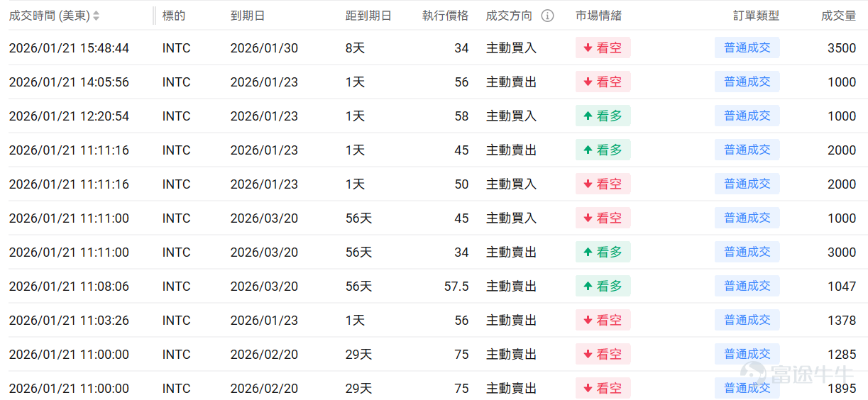Click the 成交方向 column header label

pyautogui.click(x=509, y=16)
